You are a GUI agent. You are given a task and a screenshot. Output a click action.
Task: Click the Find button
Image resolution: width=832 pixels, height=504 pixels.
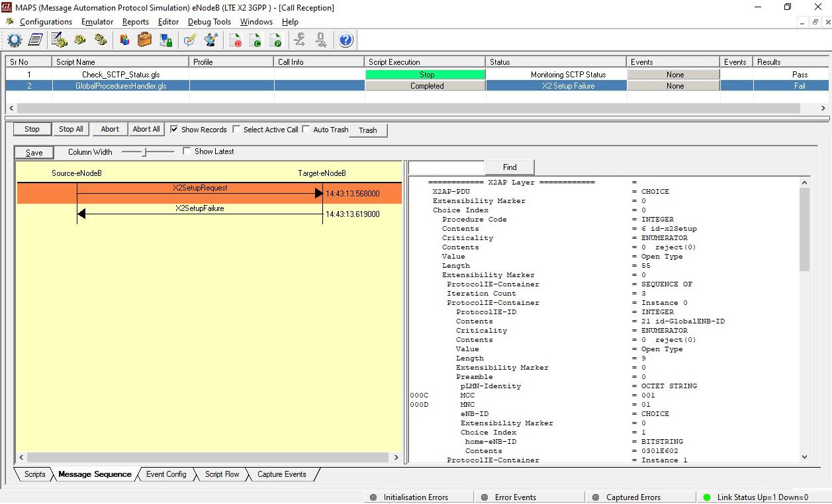510,167
